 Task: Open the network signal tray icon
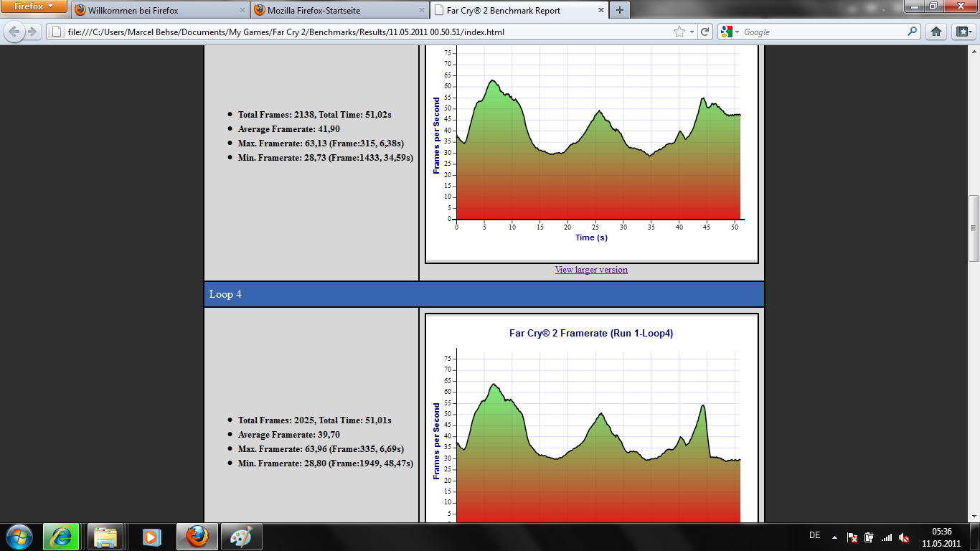pyautogui.click(x=887, y=537)
